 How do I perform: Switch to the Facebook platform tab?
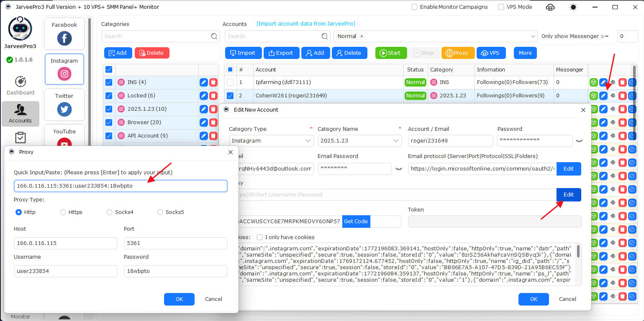[64, 34]
